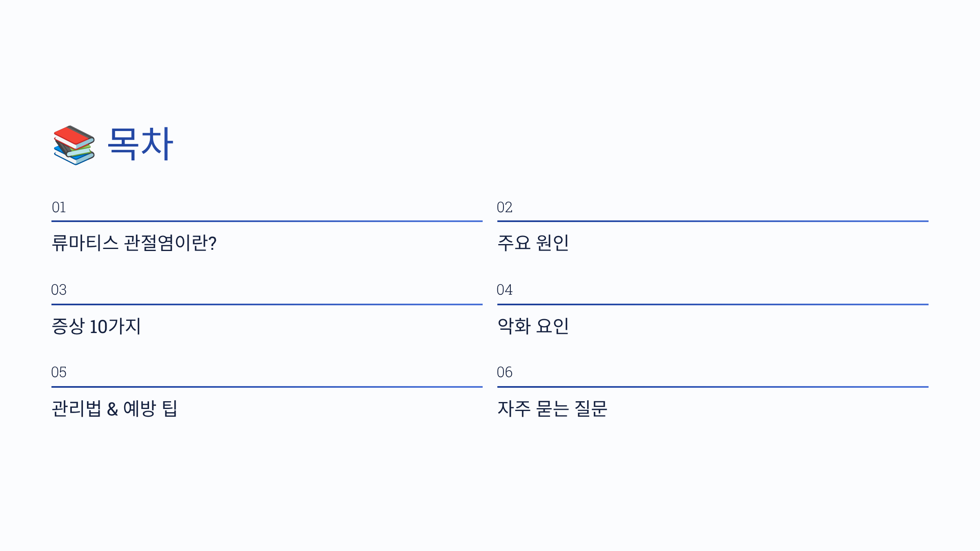Viewport: 980px width, 551px height.
Task: Click the section number 03
Action: [x=59, y=290]
